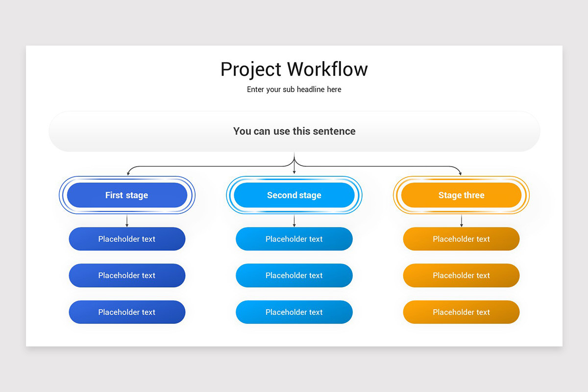Click the bottom placeholder under First stage
Screen dimensions: 588x392
coord(127,312)
